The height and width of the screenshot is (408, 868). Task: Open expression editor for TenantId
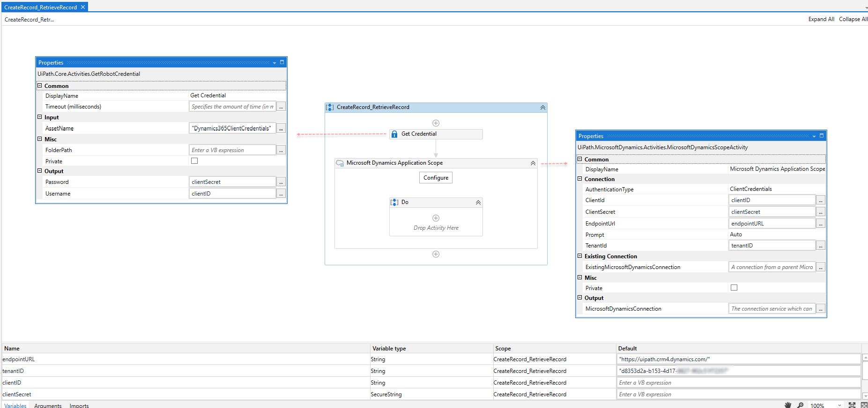coord(821,246)
